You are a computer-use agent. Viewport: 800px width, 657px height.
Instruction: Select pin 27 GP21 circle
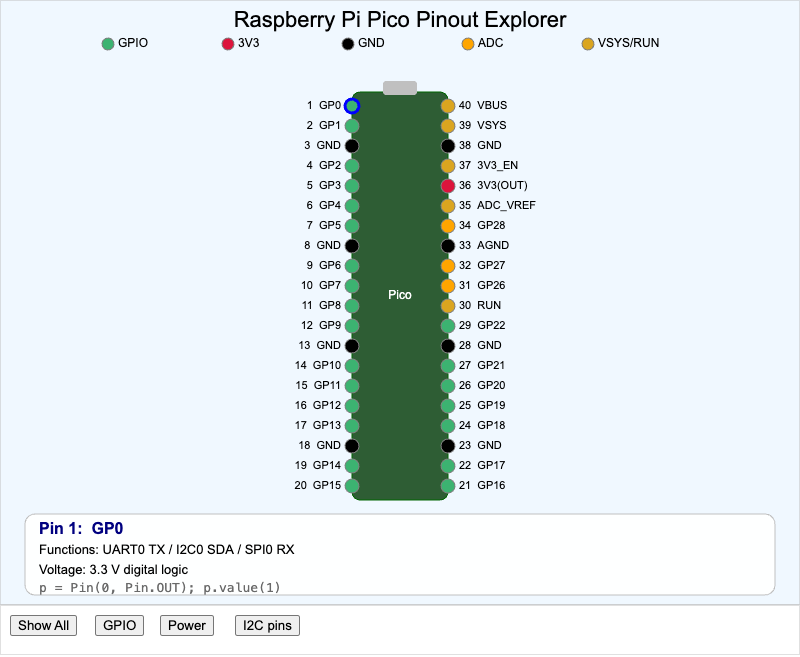click(448, 366)
